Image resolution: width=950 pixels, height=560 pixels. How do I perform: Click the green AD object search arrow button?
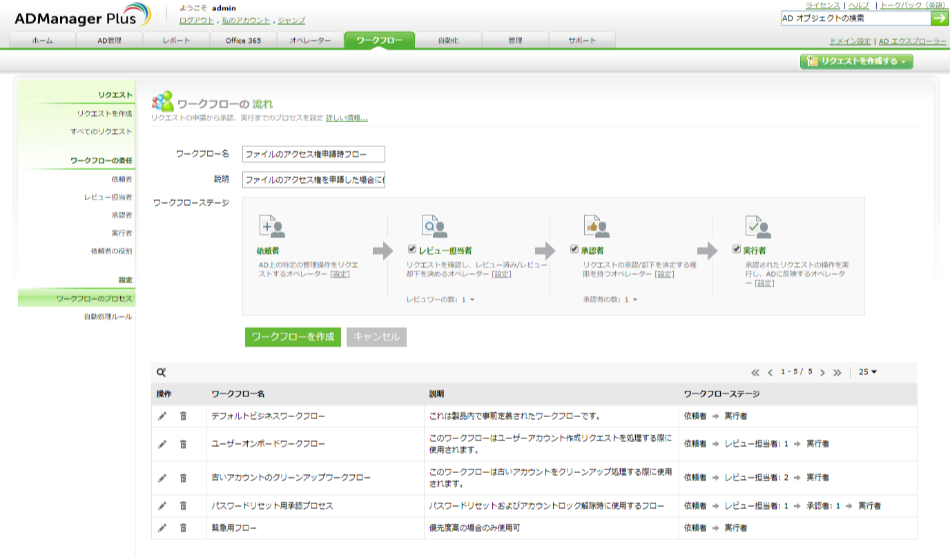point(940,19)
